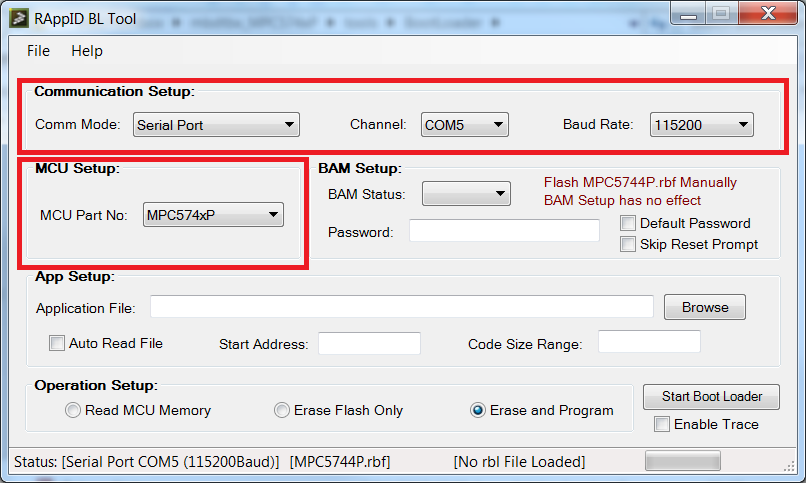Close the RAppID BL Tool window
The image size is (806, 483).
[x=768, y=14]
